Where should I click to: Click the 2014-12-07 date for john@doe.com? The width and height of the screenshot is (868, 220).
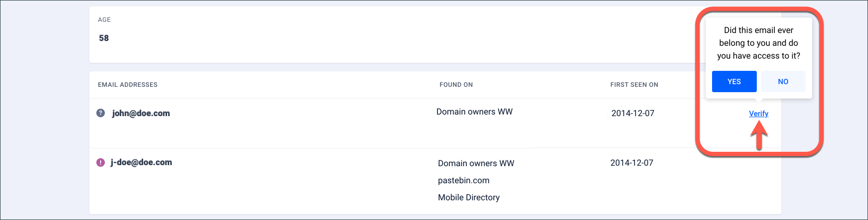coord(633,113)
